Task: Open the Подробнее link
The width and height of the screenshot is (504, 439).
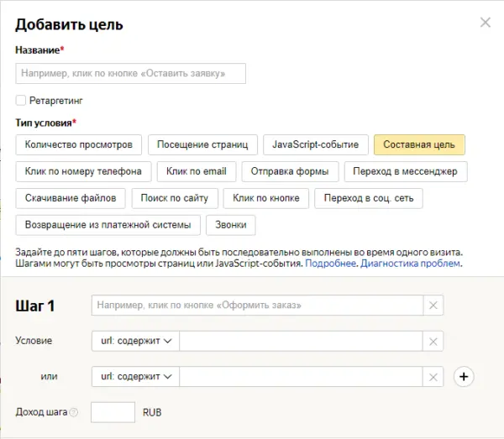Action: pyautogui.click(x=331, y=264)
